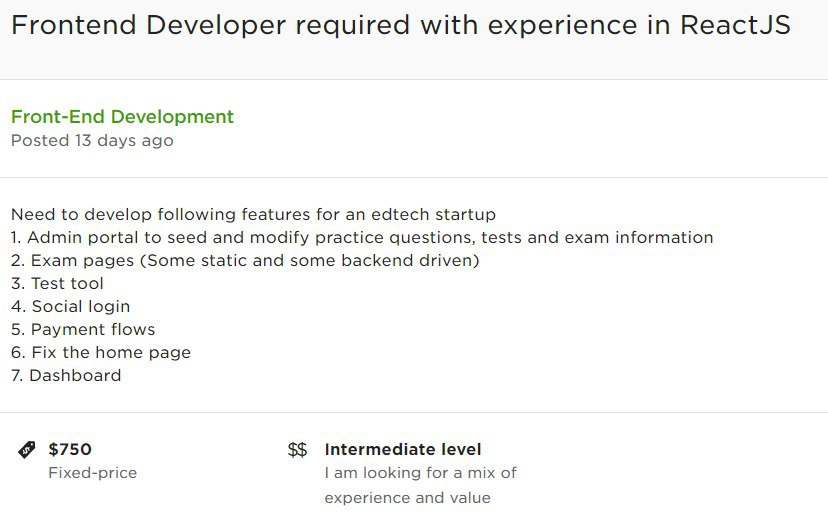
Task: Click the word ReactJS in title
Action: pos(735,25)
